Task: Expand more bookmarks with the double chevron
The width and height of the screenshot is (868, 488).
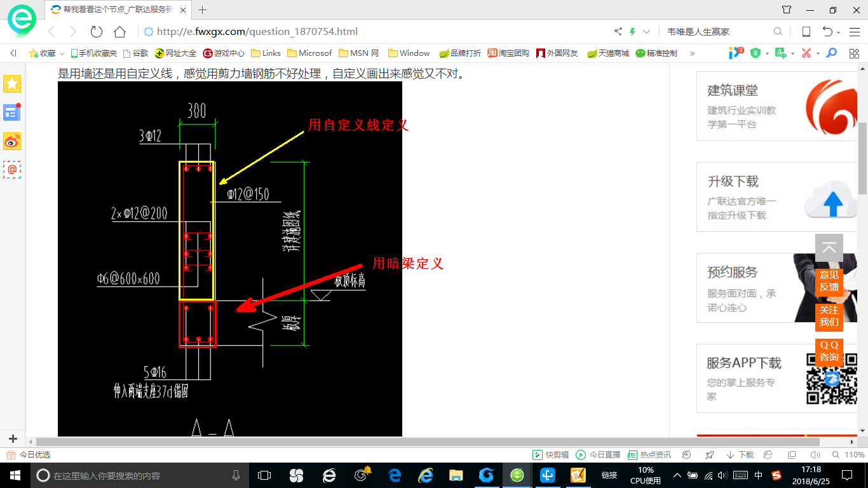Action: click(x=692, y=53)
